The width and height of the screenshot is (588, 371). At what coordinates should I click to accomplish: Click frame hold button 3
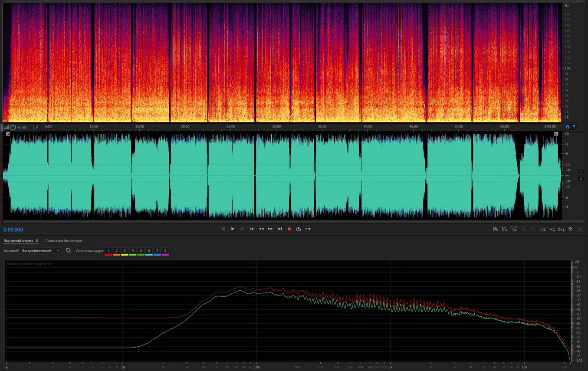[125, 251]
